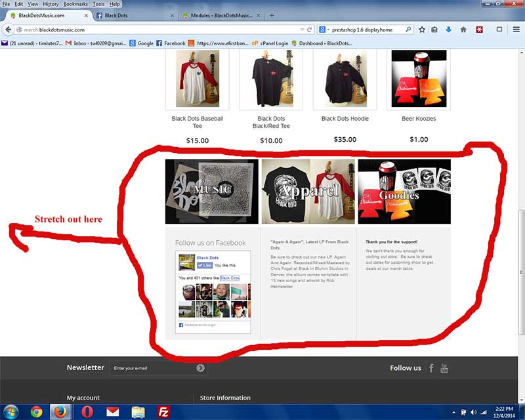Open Black Dots Hoodie product image
The height and width of the screenshot is (420, 525).
tap(345, 79)
